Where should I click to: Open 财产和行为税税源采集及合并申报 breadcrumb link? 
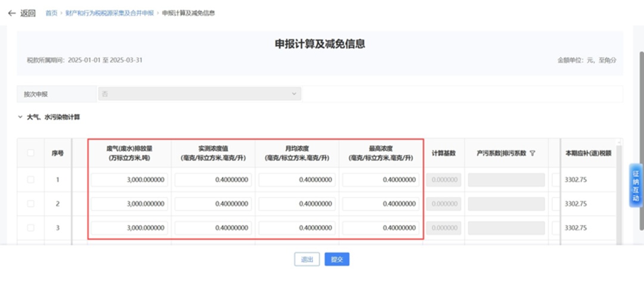point(109,13)
